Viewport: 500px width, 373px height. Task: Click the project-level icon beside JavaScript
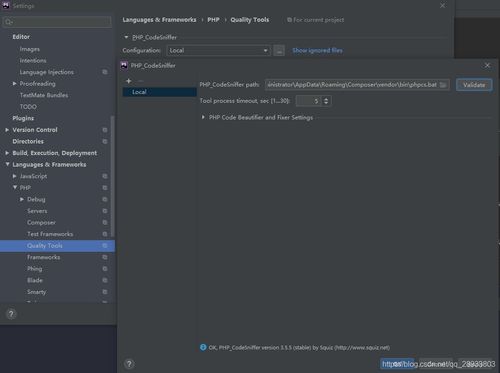[105, 176]
